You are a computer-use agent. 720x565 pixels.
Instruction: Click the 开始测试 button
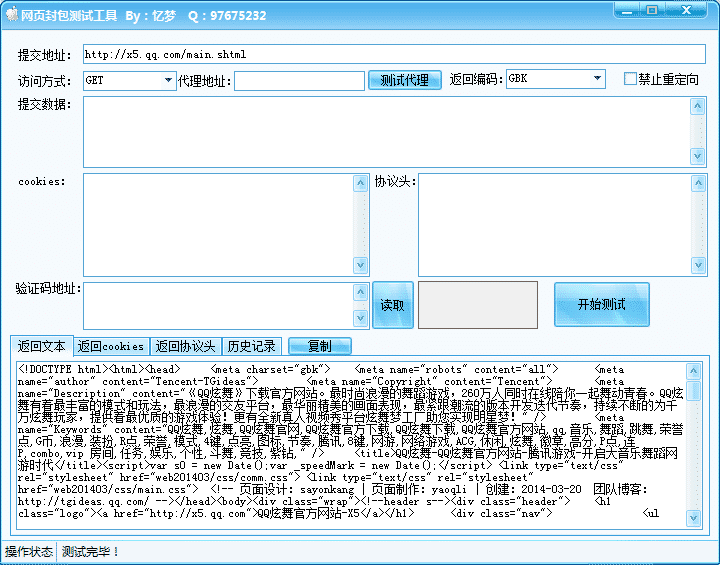pyautogui.click(x=601, y=304)
